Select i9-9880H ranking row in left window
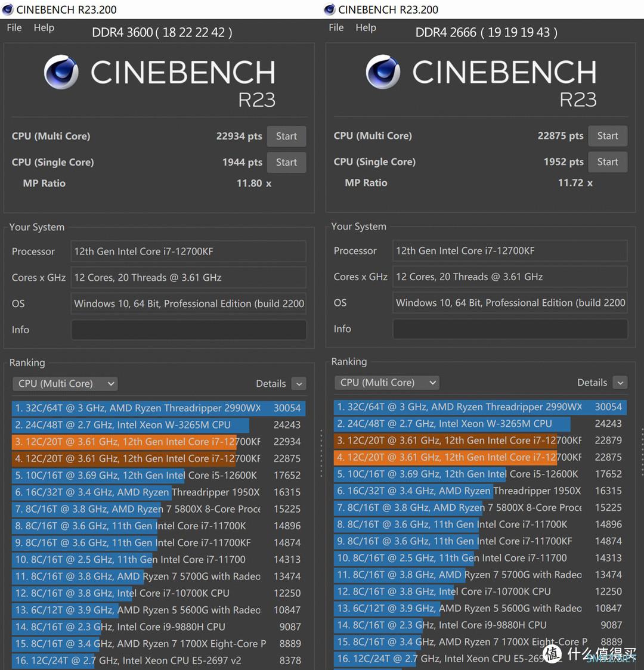The width and height of the screenshot is (644, 670). (159, 627)
